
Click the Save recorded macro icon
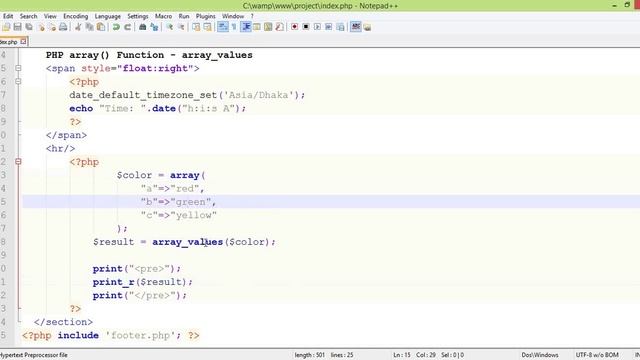340,27
